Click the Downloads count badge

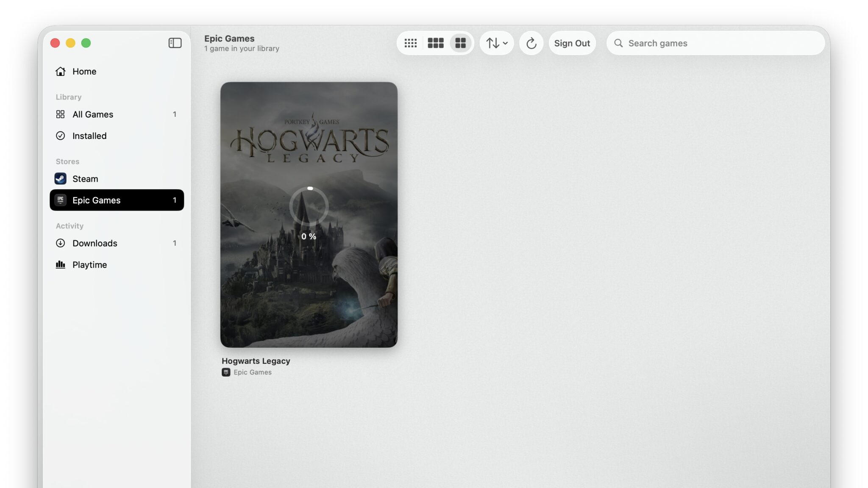[x=175, y=243]
